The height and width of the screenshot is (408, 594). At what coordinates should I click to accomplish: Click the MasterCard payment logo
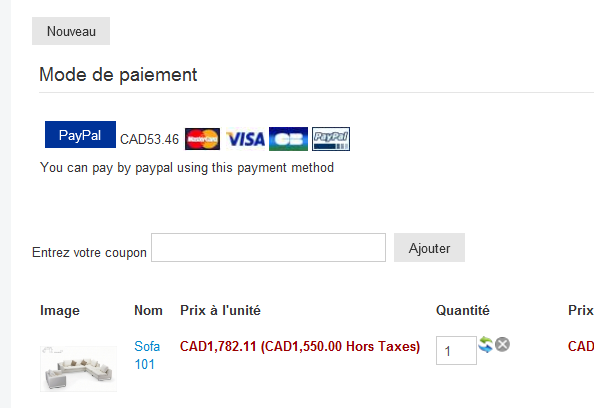(x=202, y=139)
